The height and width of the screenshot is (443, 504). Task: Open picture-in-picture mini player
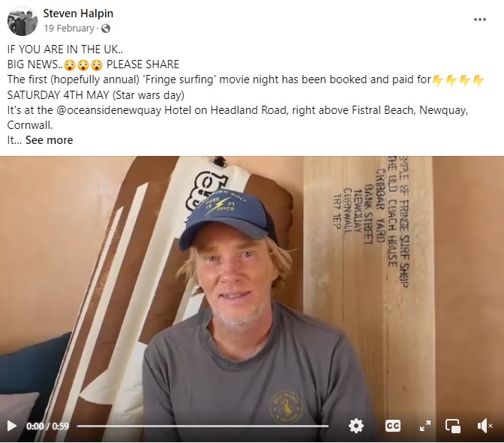click(x=452, y=426)
